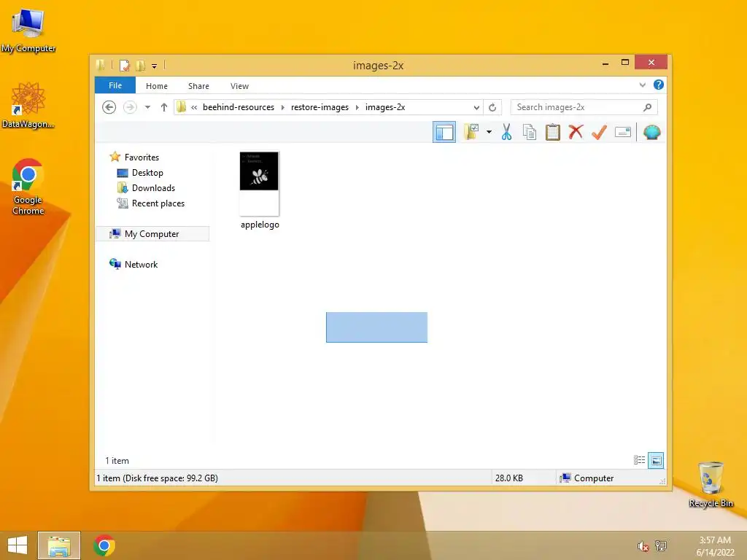The height and width of the screenshot is (560, 747).
Task: Open the Home ribbon tab
Action: click(157, 86)
